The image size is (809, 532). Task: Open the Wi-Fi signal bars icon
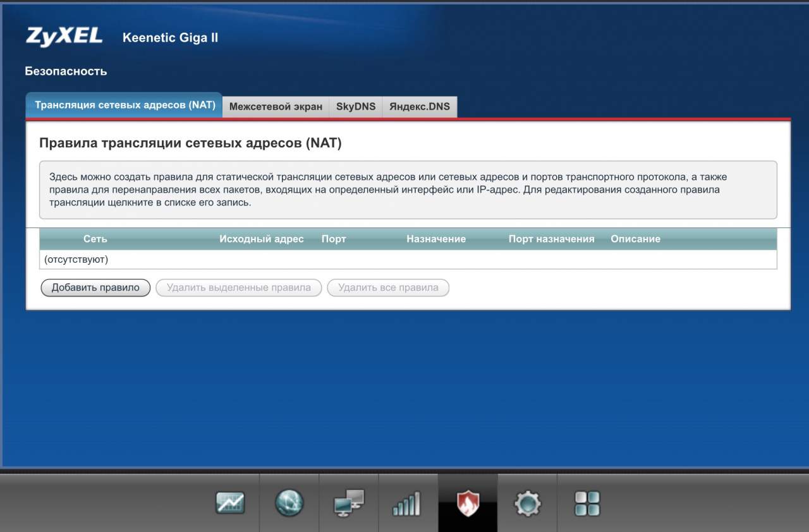click(407, 504)
